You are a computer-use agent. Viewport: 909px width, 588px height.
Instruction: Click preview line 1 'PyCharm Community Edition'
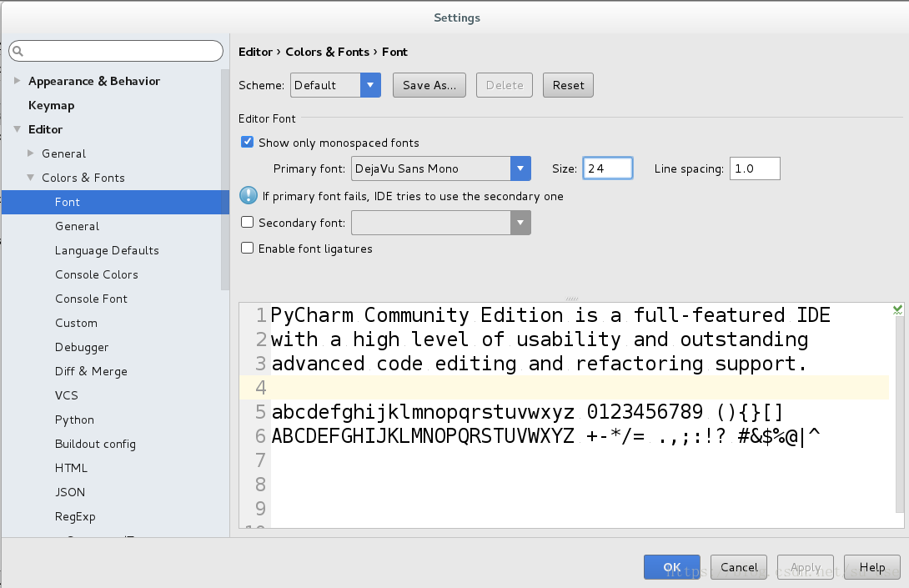coord(550,315)
